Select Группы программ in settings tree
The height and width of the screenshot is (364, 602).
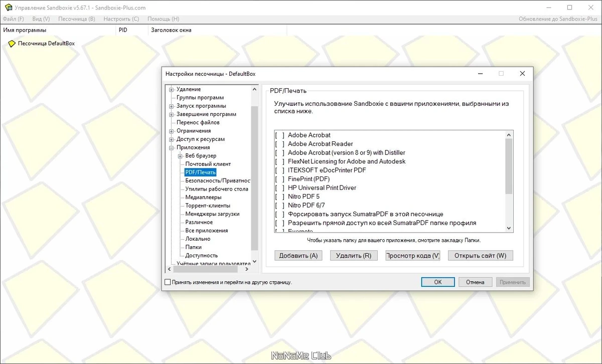[x=200, y=98]
